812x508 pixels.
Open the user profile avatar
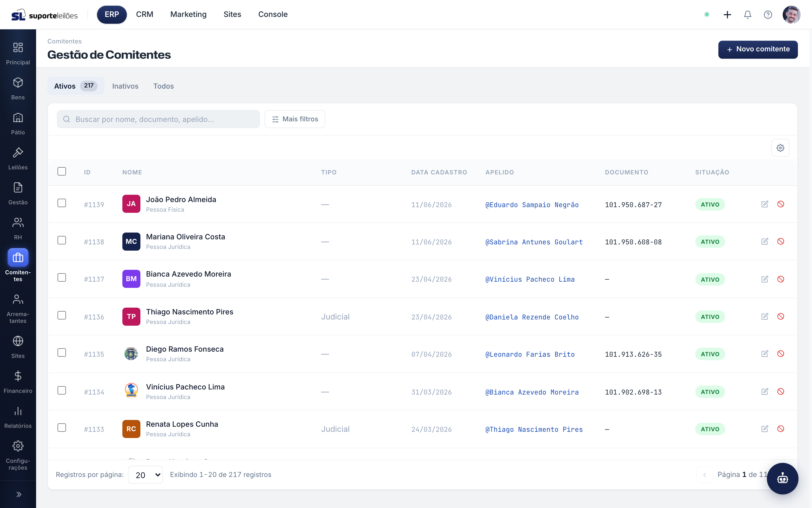point(791,14)
